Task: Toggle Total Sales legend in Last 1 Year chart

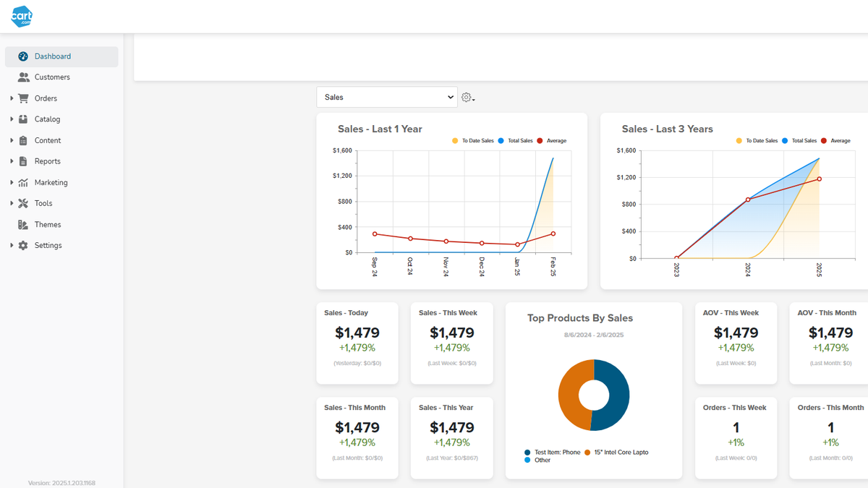Action: [515, 141]
